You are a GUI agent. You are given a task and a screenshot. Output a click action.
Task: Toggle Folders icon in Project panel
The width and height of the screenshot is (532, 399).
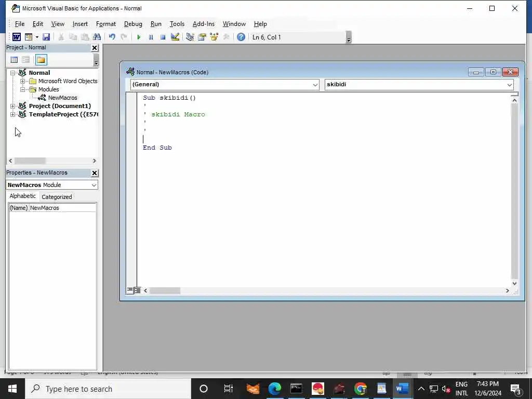pyautogui.click(x=41, y=60)
